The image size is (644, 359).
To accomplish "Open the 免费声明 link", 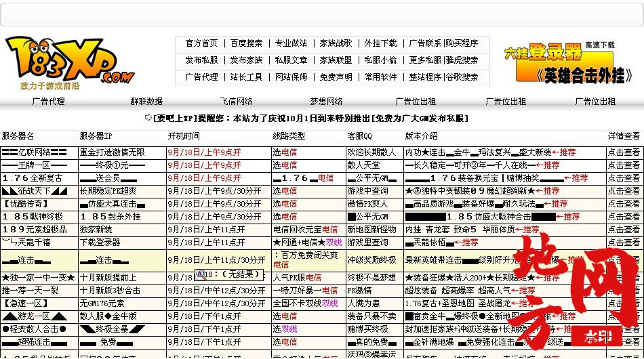I will tap(336, 77).
